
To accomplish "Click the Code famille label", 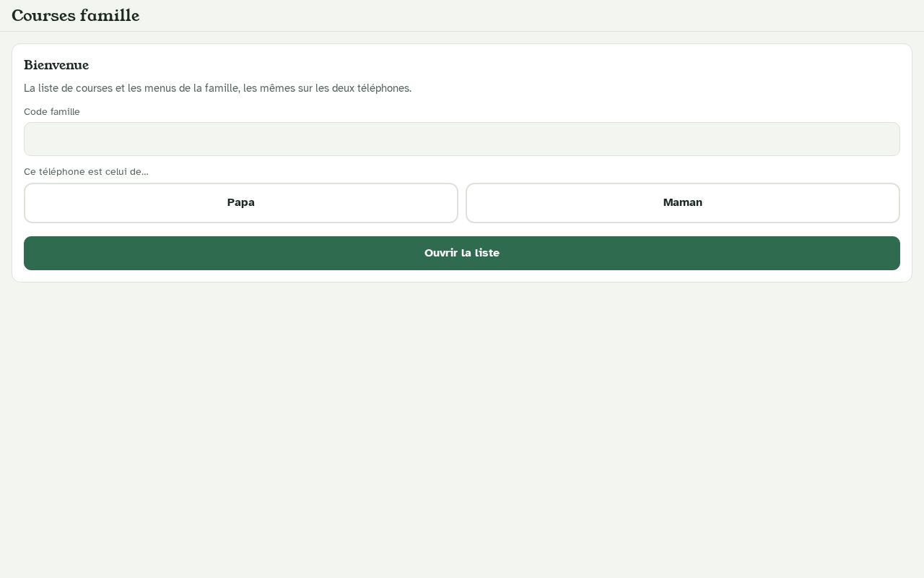I will tap(52, 112).
